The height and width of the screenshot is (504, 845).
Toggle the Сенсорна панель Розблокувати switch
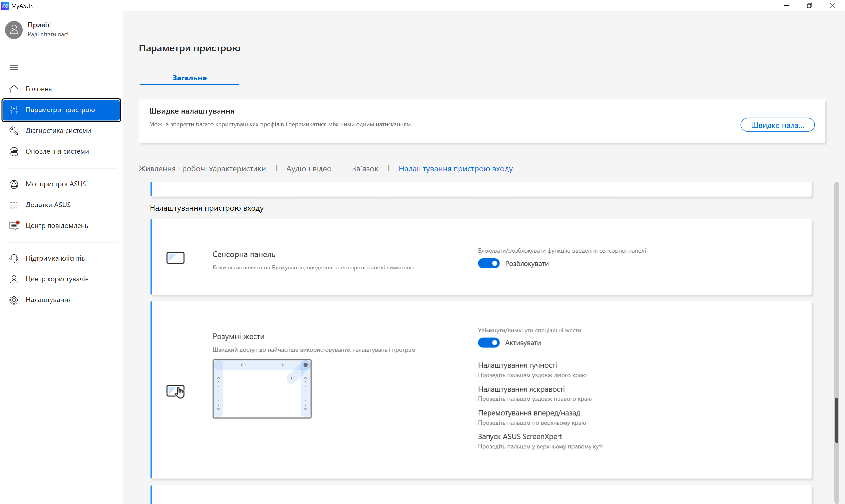(x=489, y=264)
